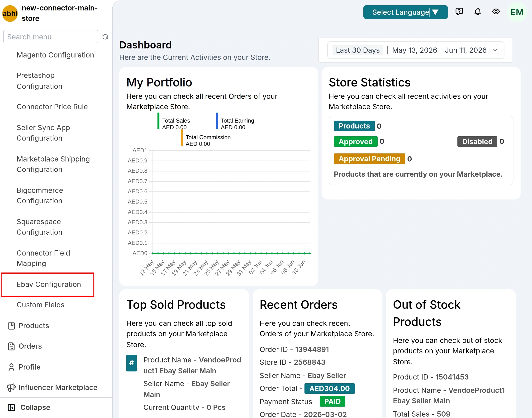The height and width of the screenshot is (418, 532).
Task: Click the Store Statistics heading
Action: coord(369,82)
